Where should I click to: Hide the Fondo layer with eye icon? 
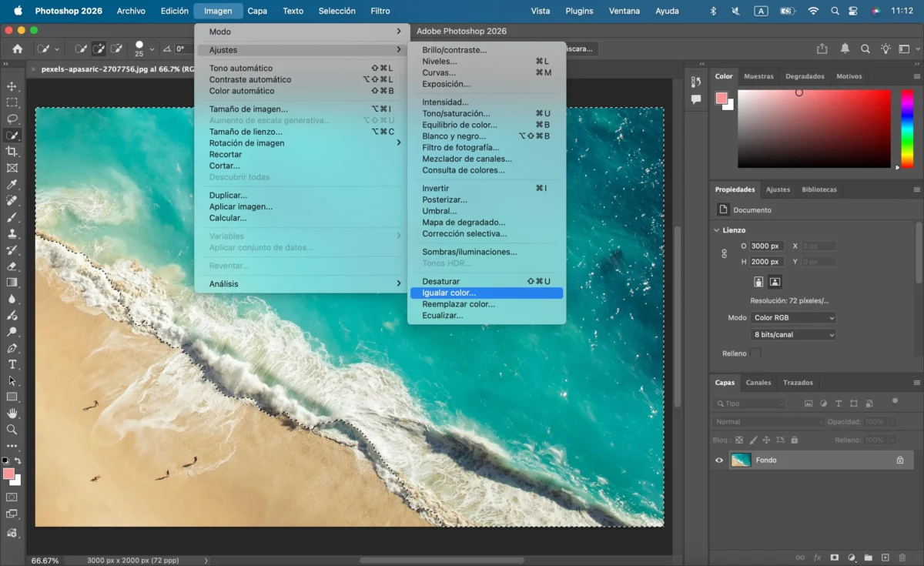coord(719,461)
